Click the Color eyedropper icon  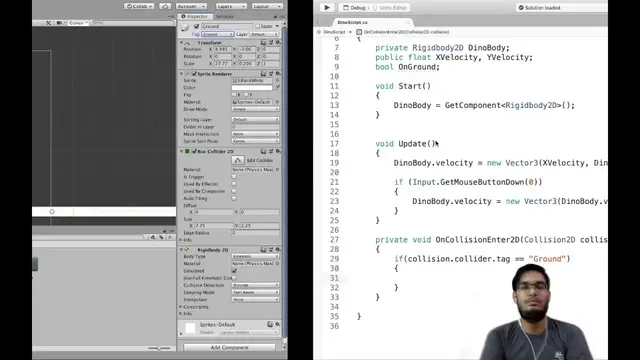[277, 87]
